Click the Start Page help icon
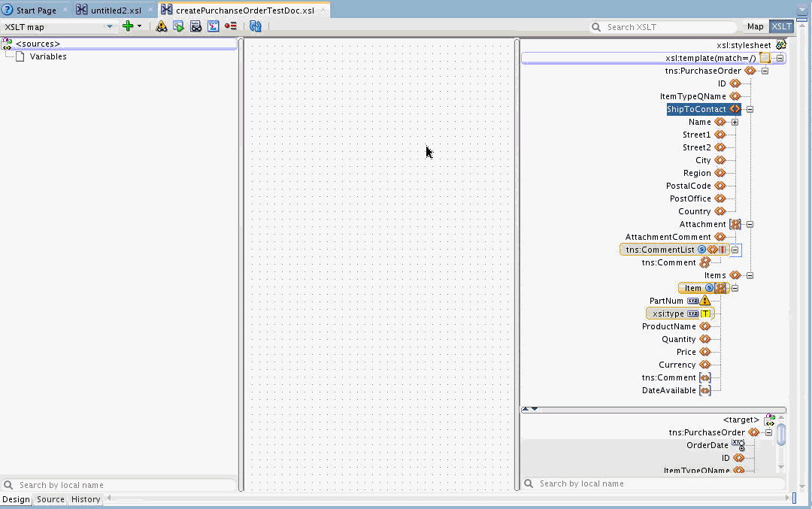The height and width of the screenshot is (509, 812). (8, 10)
